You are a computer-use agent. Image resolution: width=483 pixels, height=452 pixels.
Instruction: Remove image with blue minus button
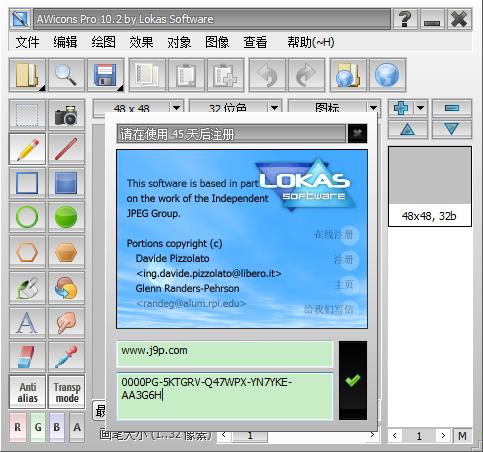pyautogui.click(x=452, y=108)
